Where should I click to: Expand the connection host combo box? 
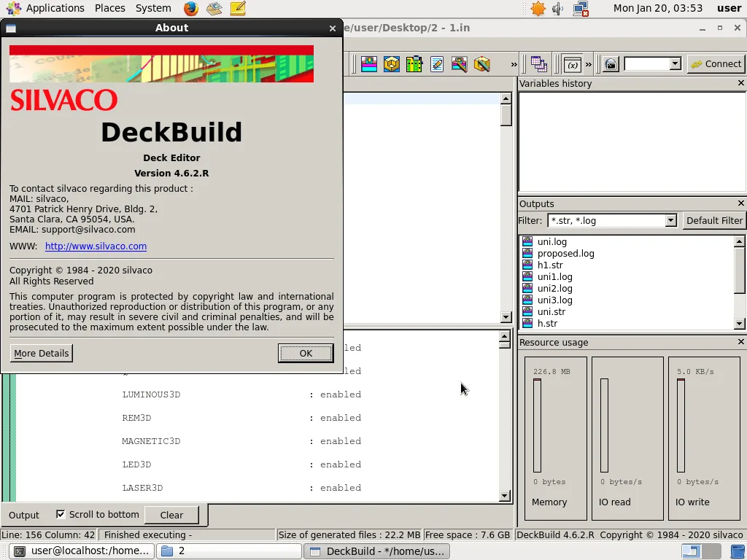(x=675, y=63)
